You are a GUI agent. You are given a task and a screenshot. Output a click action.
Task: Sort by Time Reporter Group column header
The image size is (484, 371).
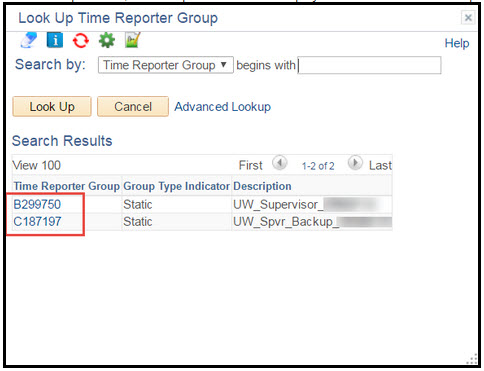pos(67,186)
